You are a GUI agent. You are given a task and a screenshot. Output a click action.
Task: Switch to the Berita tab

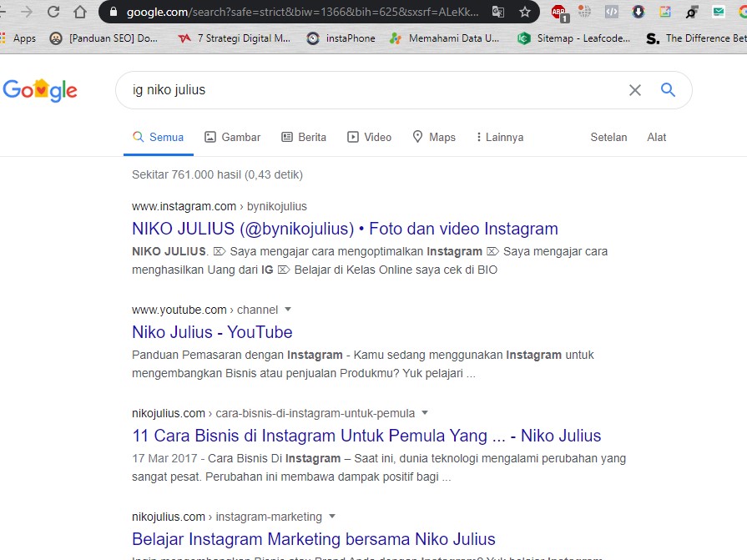(304, 137)
